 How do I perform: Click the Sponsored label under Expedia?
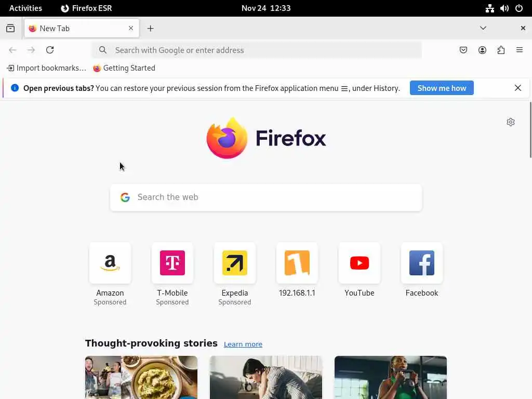[x=235, y=302]
